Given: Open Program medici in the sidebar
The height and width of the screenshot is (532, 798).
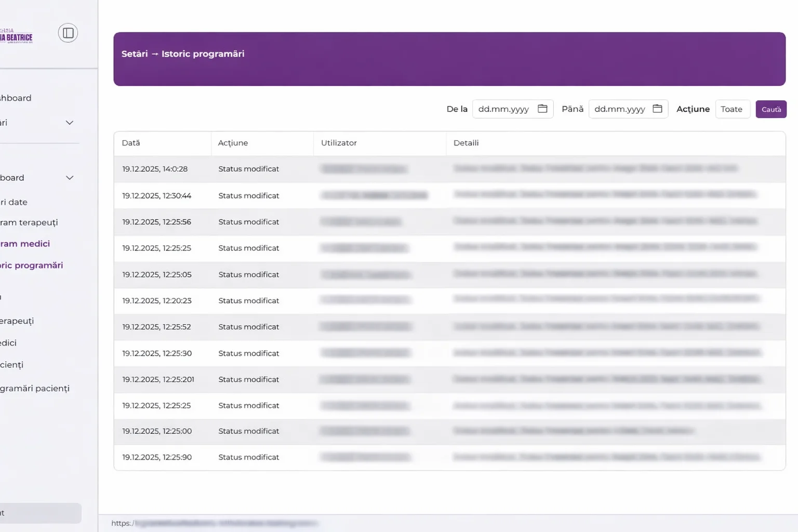Looking at the screenshot, I should (25, 244).
